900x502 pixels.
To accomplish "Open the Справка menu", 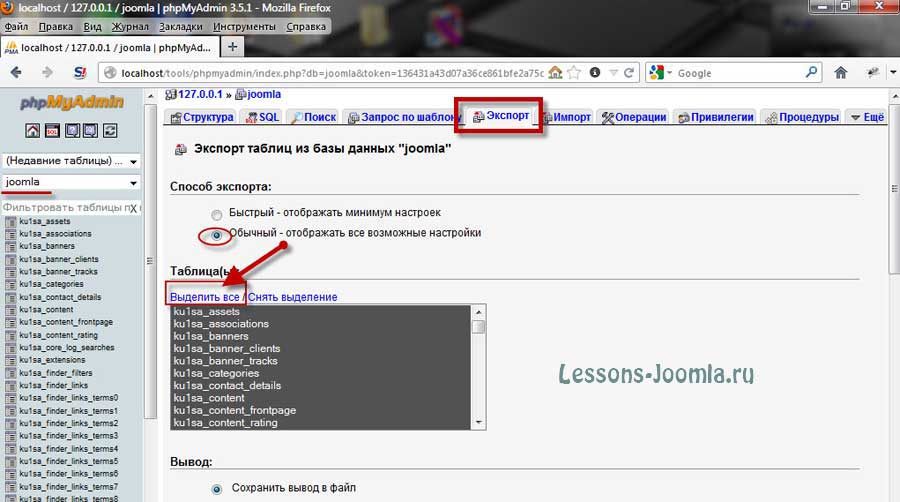I will coord(306,26).
